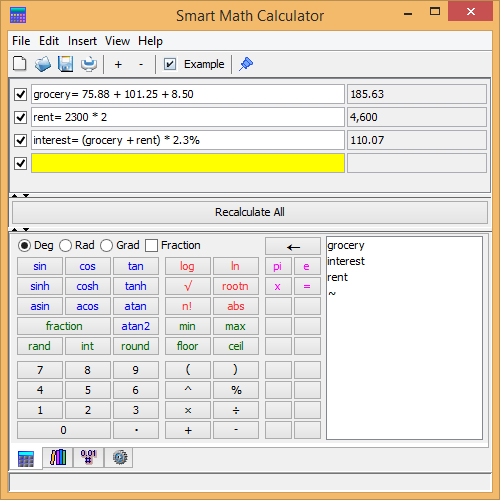Click the sin function button
Screen dimensions: 500x500
[x=40, y=266]
